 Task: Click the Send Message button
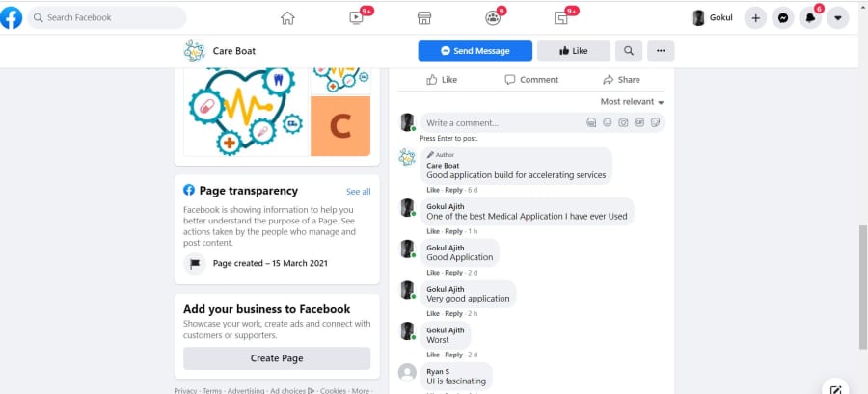point(475,51)
